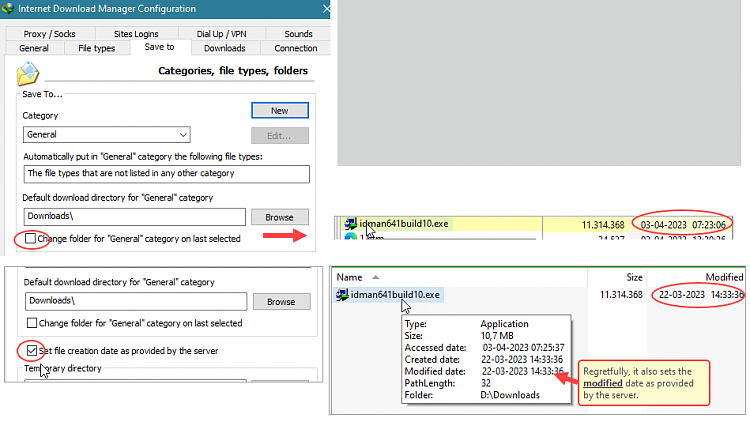Toggle upper Change folder on last selected checkbox
The image size is (750, 422).
[31, 238]
